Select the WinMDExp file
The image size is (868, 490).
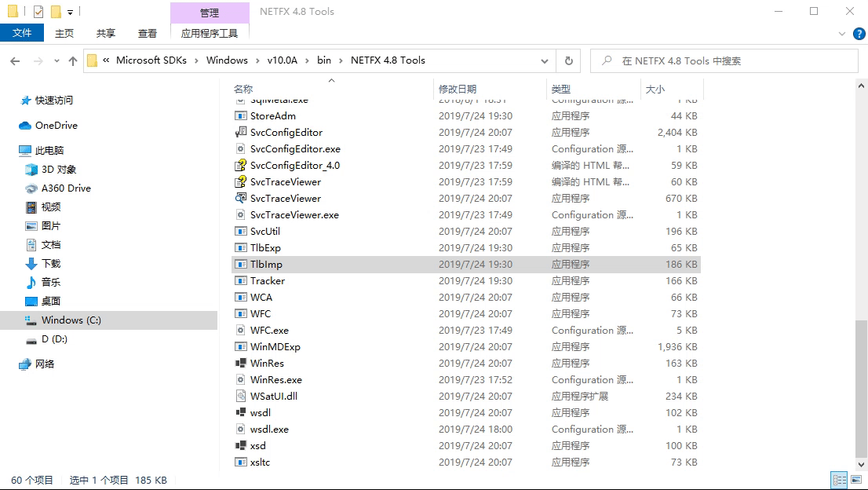point(466,346)
